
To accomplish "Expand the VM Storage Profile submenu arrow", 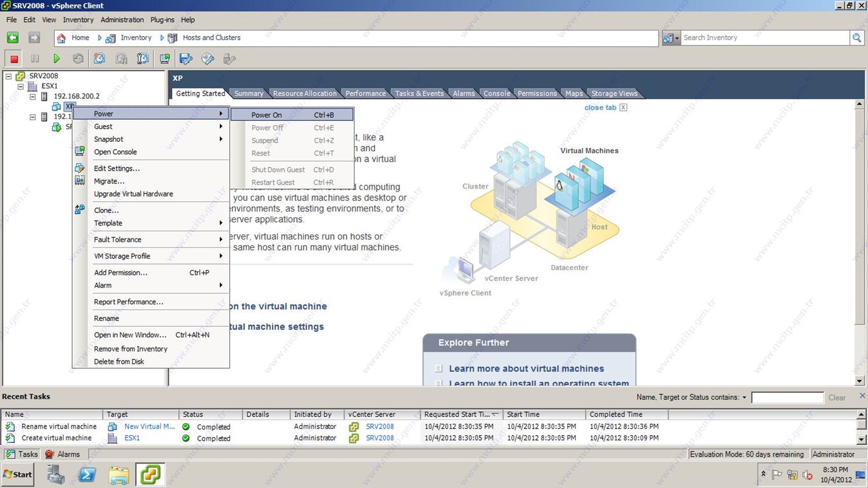I will pyautogui.click(x=221, y=256).
